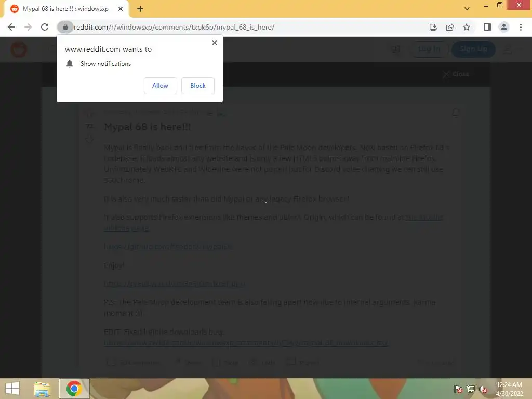Click the reddit.com address bar URL

point(174,27)
